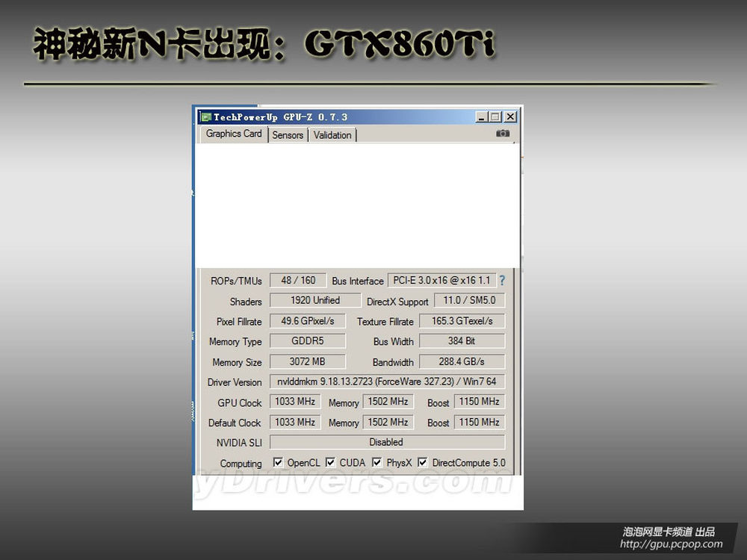This screenshot has height=560, width=747.
Task: Go to the Validation tab
Action: tap(332, 135)
